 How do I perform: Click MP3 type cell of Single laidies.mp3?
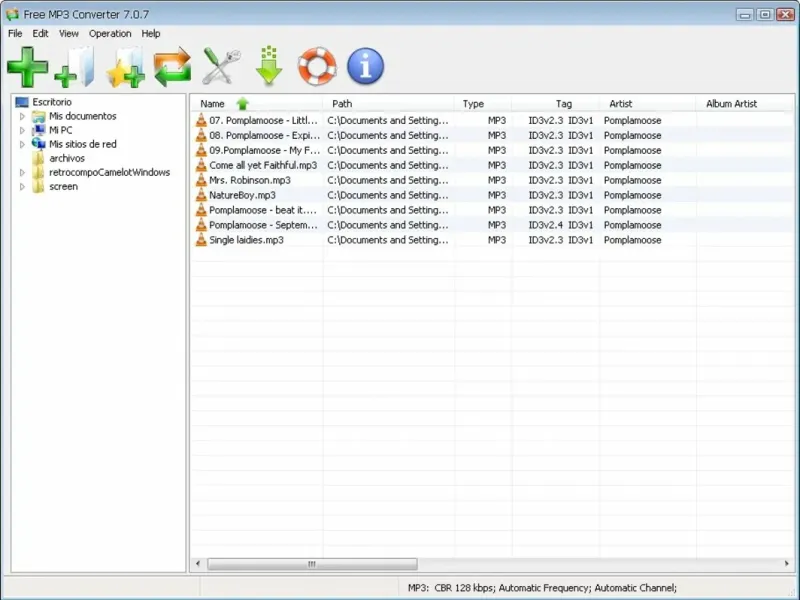click(x=496, y=240)
